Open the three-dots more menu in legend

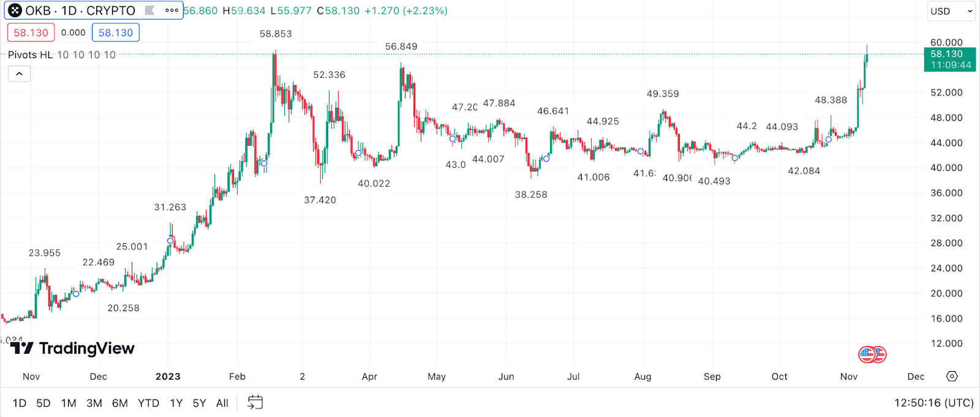[172, 10]
